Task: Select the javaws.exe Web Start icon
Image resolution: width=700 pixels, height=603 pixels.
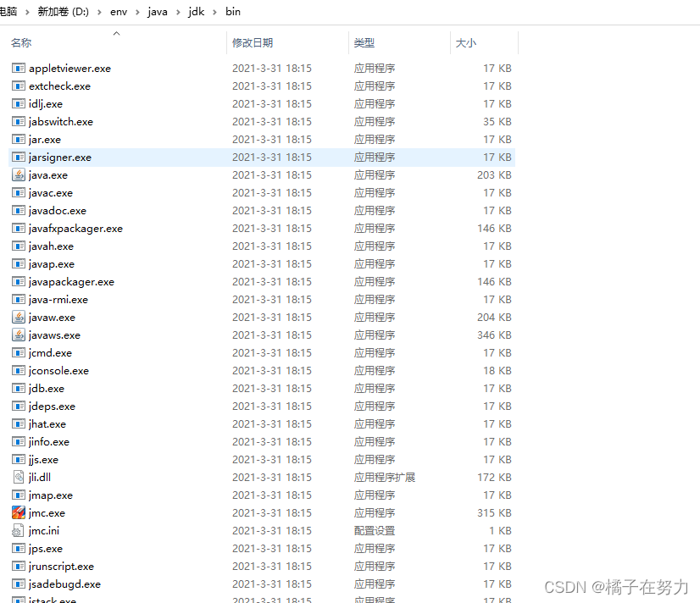Action: tap(19, 335)
